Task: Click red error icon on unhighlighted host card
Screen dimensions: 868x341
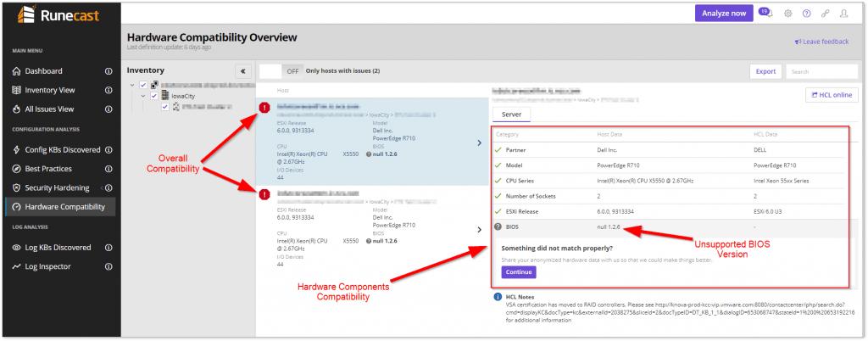Action: [264, 194]
